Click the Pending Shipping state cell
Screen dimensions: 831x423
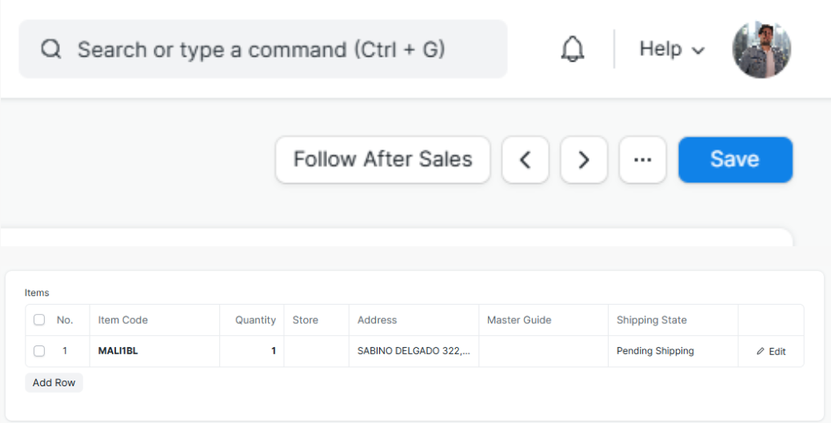click(x=672, y=351)
